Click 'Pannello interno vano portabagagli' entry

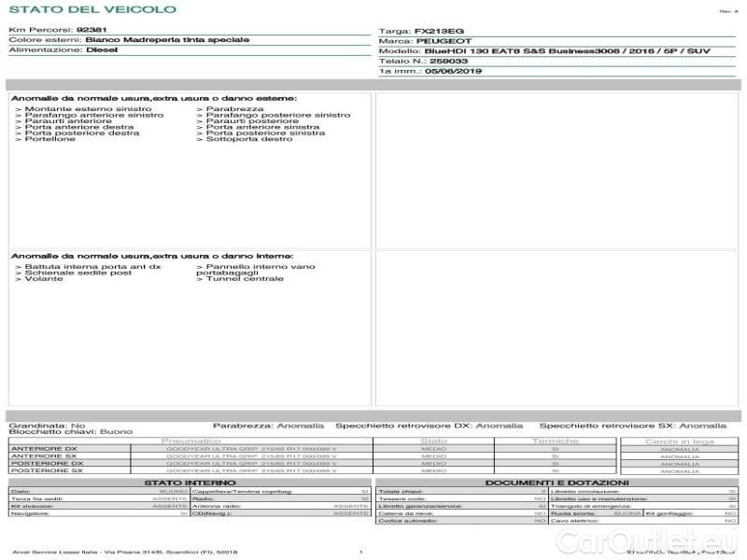coord(256,270)
